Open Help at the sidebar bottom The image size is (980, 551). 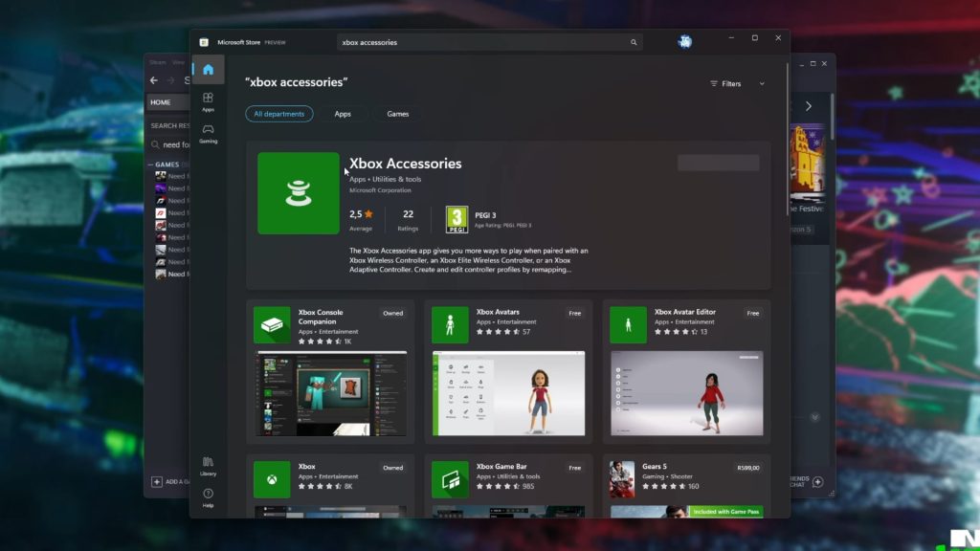point(208,497)
